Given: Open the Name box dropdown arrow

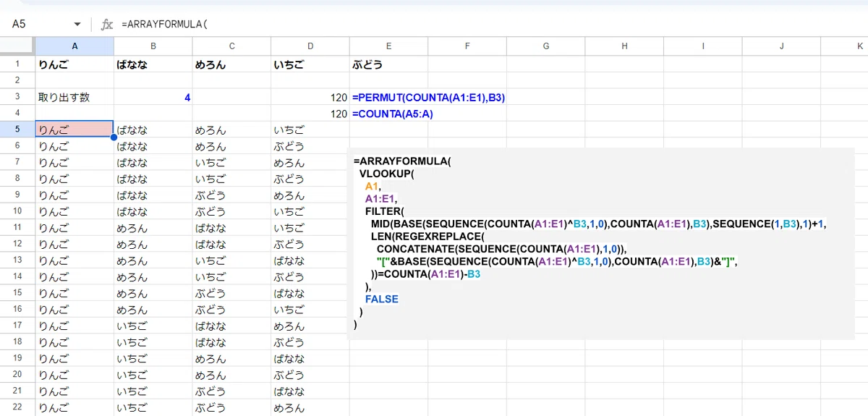Looking at the screenshot, I should pyautogui.click(x=77, y=25).
